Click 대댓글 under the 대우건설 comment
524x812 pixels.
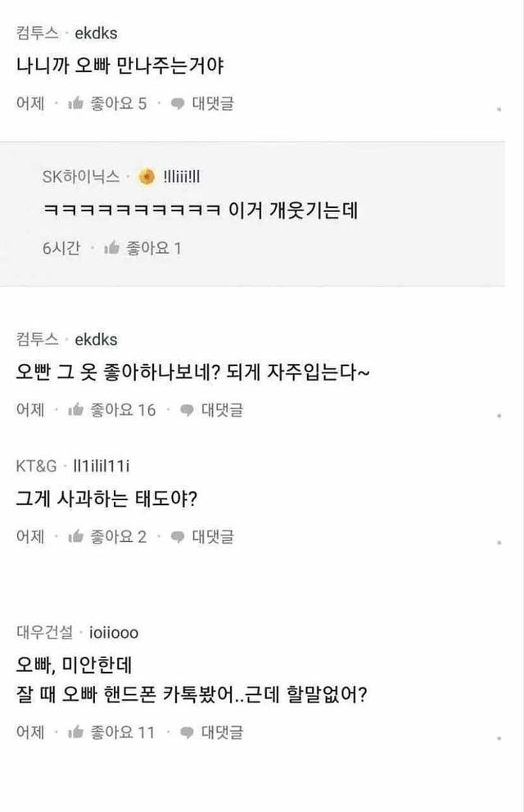(x=221, y=732)
